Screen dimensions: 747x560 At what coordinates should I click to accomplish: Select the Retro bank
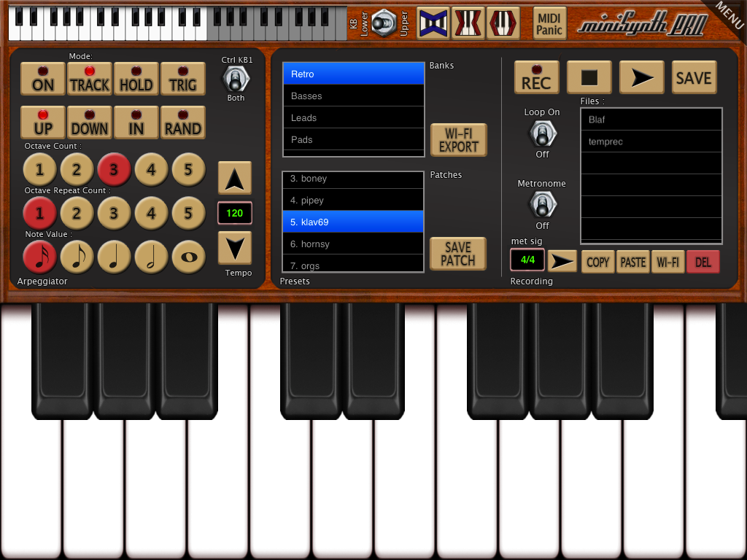click(354, 74)
